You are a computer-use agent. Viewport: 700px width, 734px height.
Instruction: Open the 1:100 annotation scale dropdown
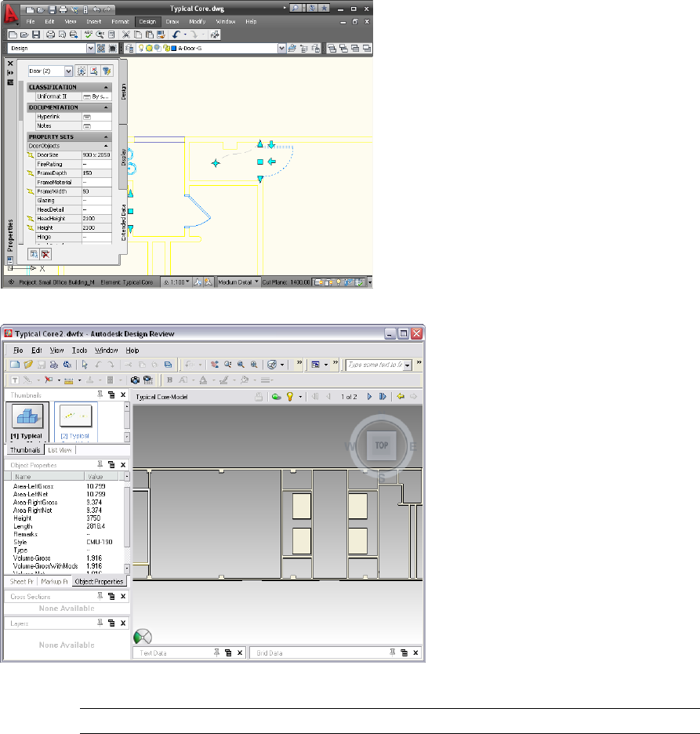[x=176, y=282]
